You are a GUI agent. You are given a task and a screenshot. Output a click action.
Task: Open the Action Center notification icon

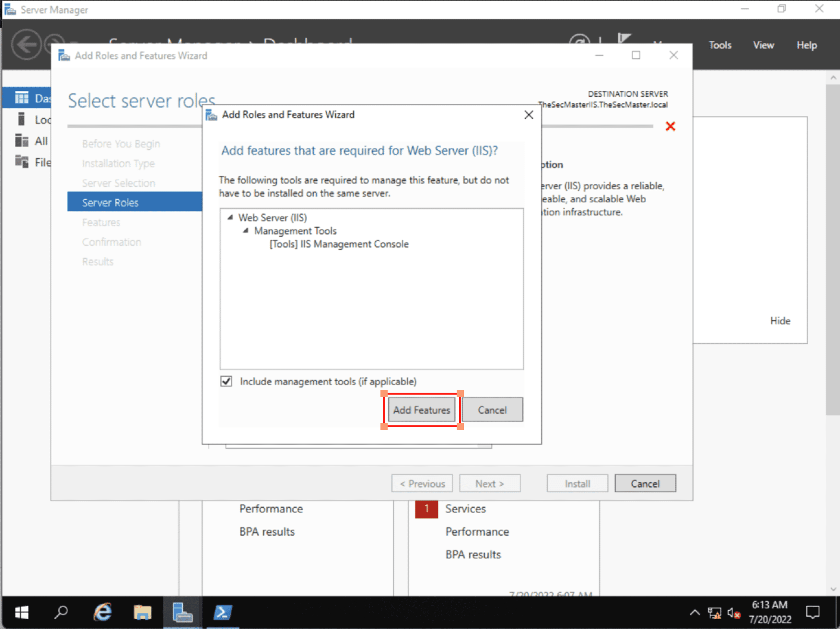click(813, 612)
